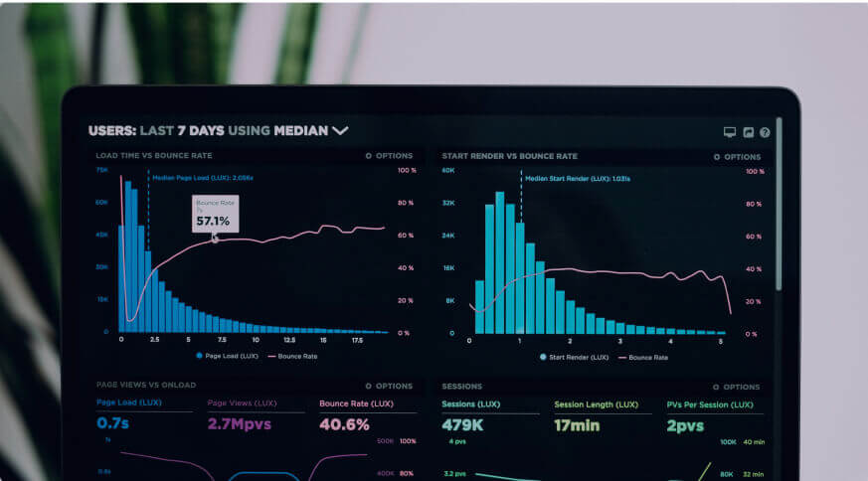The width and height of the screenshot is (868, 481).
Task: Open Options for the Sessions panel
Action: (741, 387)
